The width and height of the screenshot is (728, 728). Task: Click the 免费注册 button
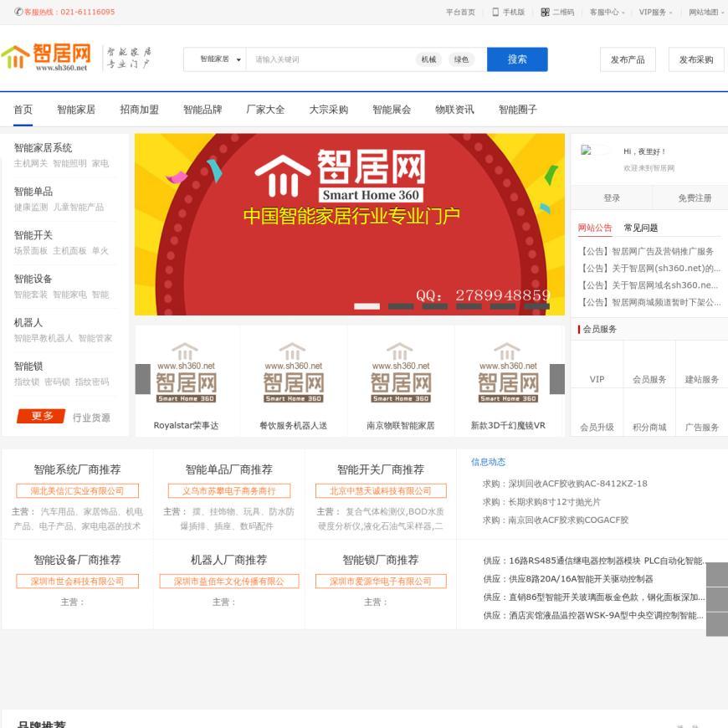(x=695, y=198)
